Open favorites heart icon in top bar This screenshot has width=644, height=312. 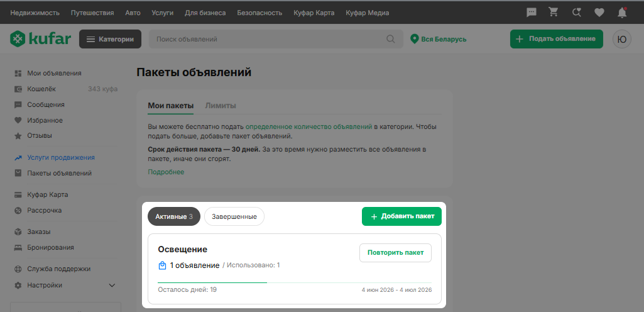[x=599, y=13]
